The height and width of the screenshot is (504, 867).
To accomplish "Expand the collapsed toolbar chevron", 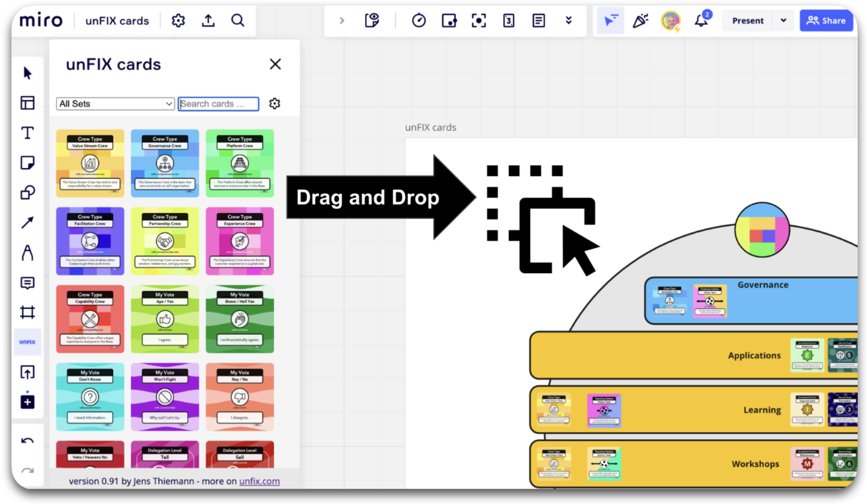I will click(x=342, y=21).
